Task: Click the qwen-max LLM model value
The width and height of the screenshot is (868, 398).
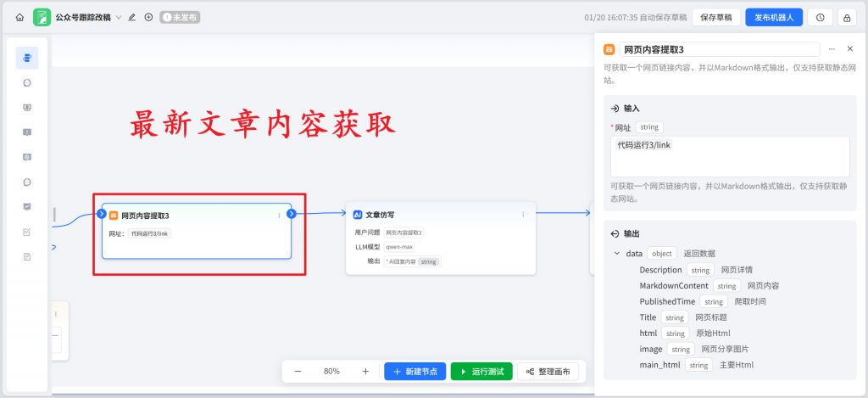Action: 398,247
